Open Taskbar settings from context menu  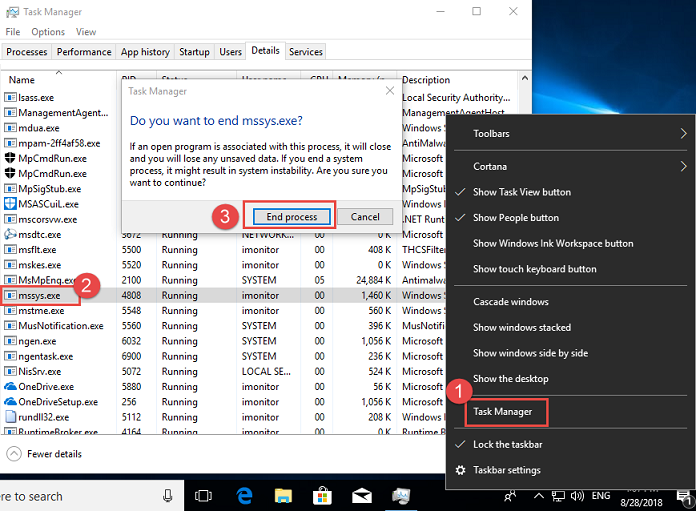(571, 470)
